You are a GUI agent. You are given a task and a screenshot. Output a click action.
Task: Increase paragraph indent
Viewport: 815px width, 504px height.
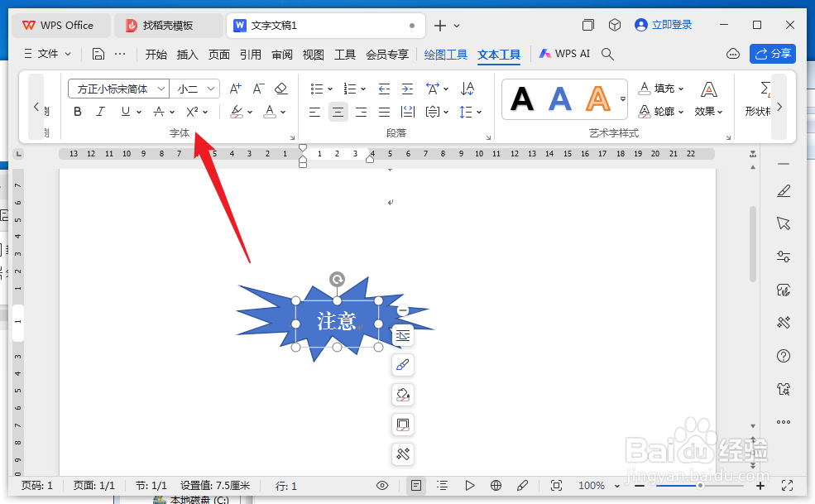click(x=407, y=89)
